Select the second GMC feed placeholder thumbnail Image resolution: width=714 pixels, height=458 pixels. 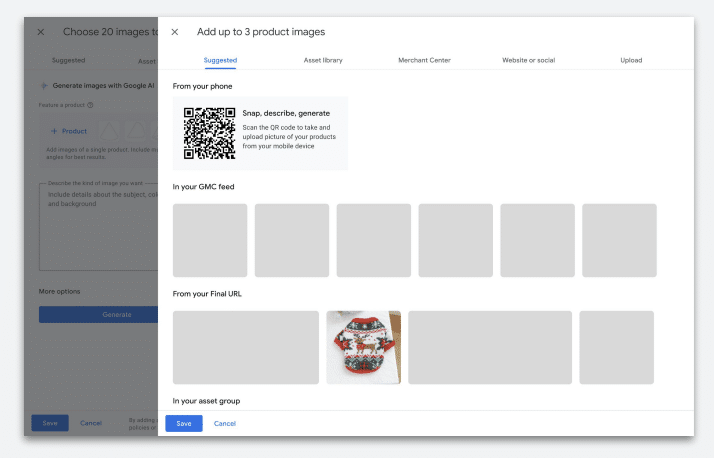pyautogui.click(x=292, y=240)
